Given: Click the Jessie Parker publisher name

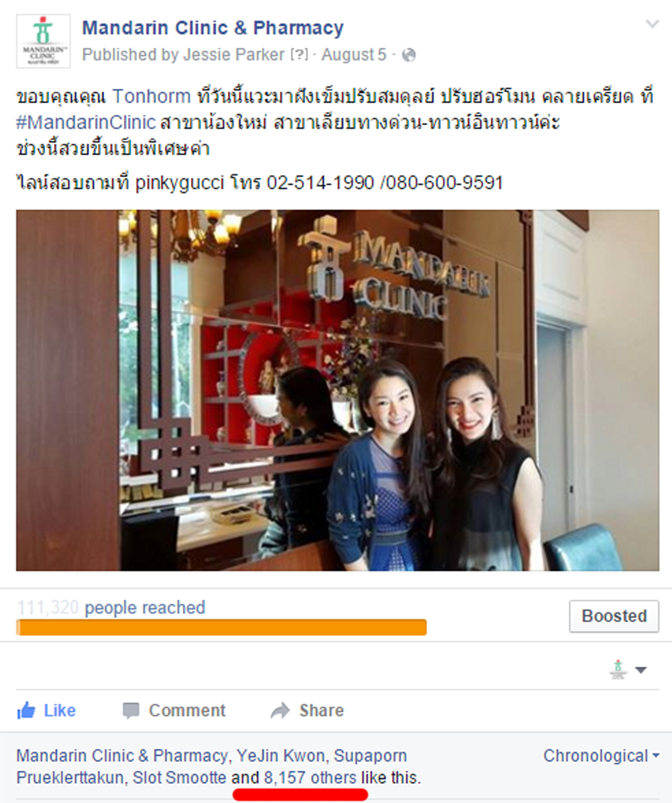Looking at the screenshot, I should click(x=234, y=55).
